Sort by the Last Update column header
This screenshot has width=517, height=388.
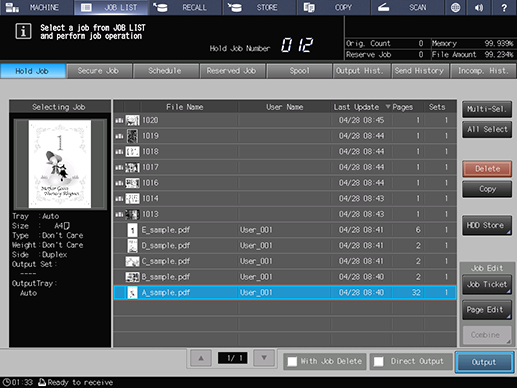pos(362,107)
